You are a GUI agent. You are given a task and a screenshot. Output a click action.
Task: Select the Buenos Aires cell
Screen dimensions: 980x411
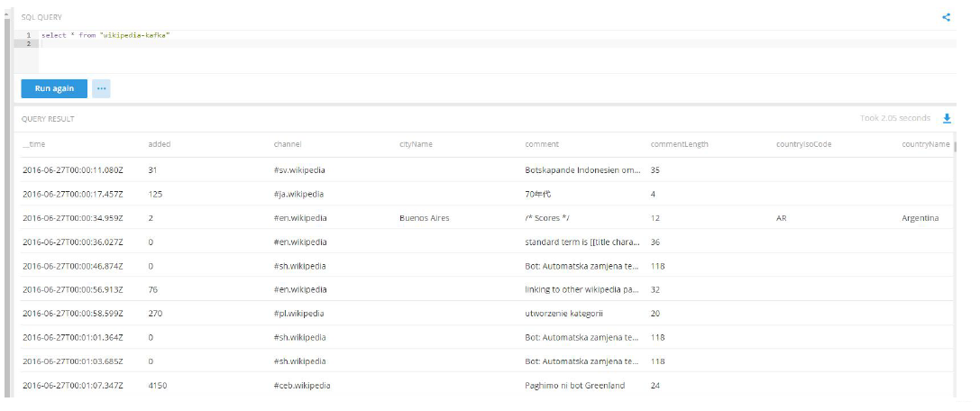(424, 218)
